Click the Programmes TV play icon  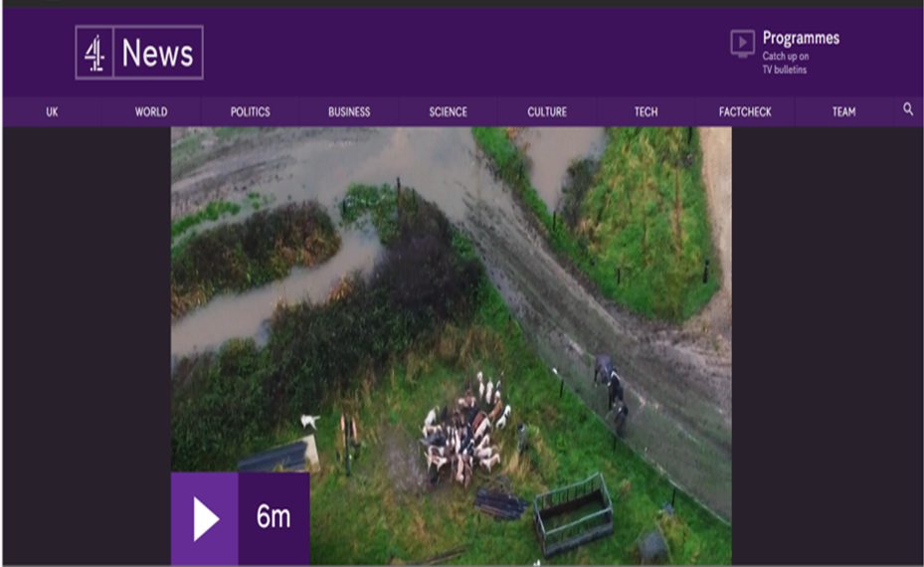coord(742,43)
